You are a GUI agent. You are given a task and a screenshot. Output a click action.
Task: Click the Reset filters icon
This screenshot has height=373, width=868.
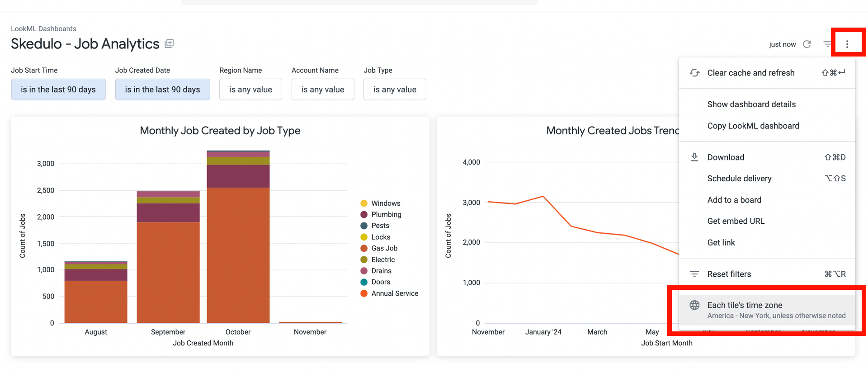click(694, 274)
